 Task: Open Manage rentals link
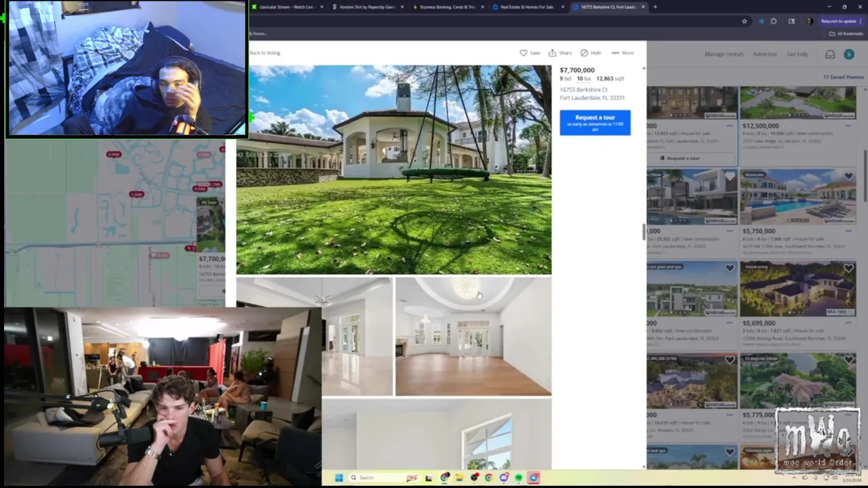pyautogui.click(x=724, y=54)
